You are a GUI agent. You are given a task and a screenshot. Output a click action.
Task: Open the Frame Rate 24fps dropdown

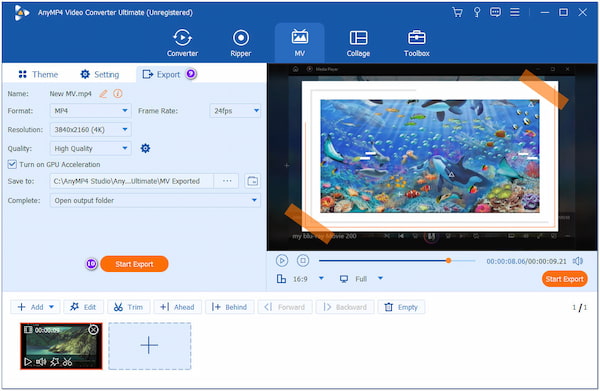(235, 111)
